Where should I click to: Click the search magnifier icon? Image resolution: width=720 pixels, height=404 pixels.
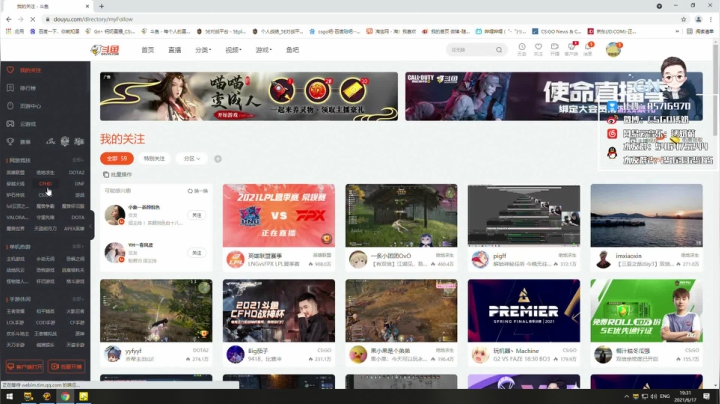click(499, 50)
